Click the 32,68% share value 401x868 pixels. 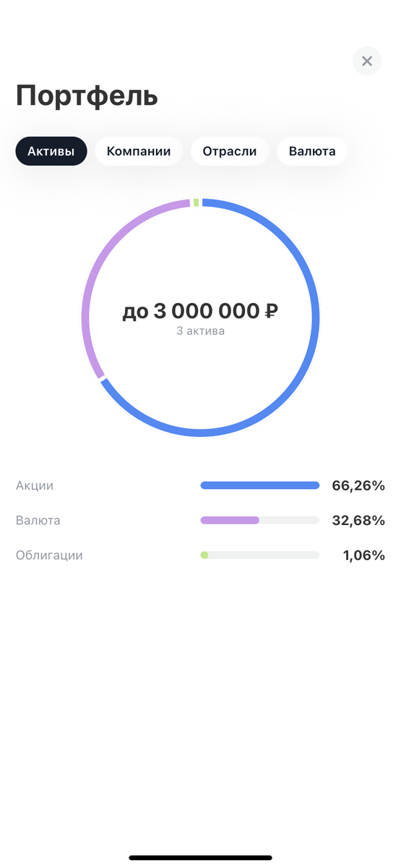tap(358, 520)
